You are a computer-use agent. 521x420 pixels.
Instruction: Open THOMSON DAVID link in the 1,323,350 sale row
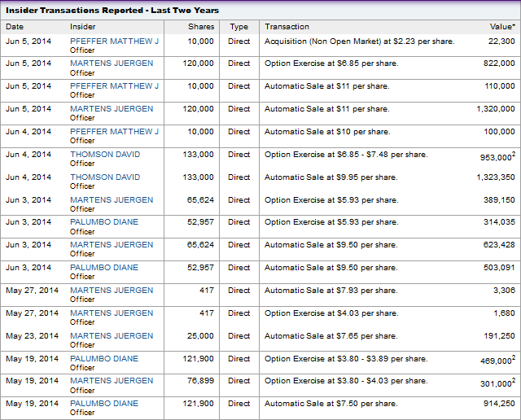[105, 177]
